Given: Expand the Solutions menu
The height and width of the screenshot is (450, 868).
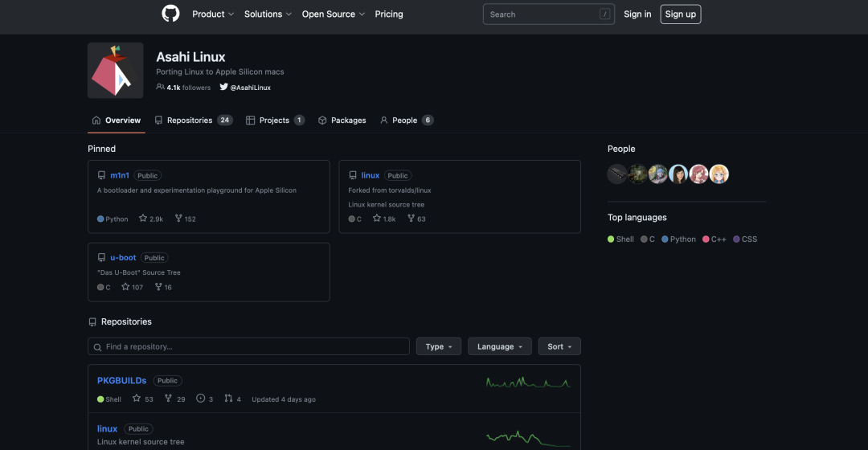Looking at the screenshot, I should pyautogui.click(x=268, y=14).
